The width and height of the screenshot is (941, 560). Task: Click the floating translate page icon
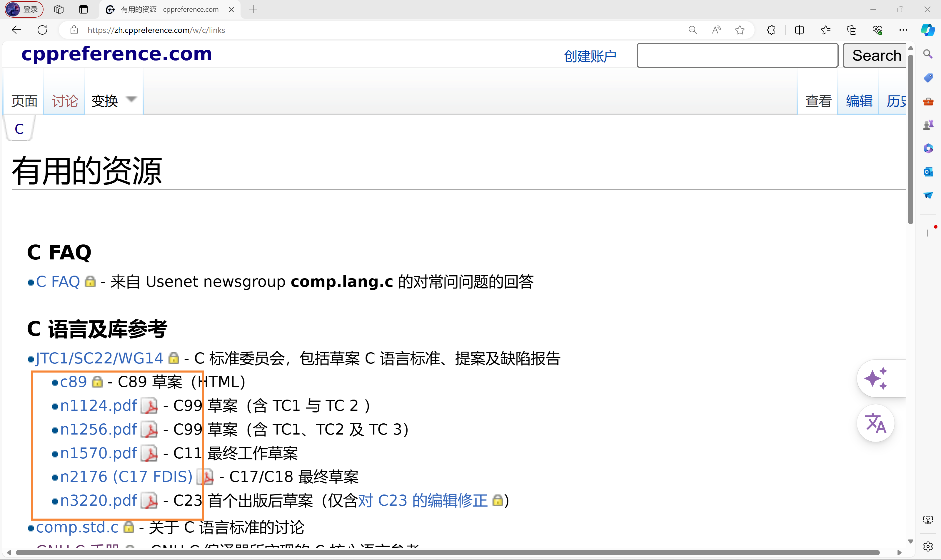(x=876, y=422)
